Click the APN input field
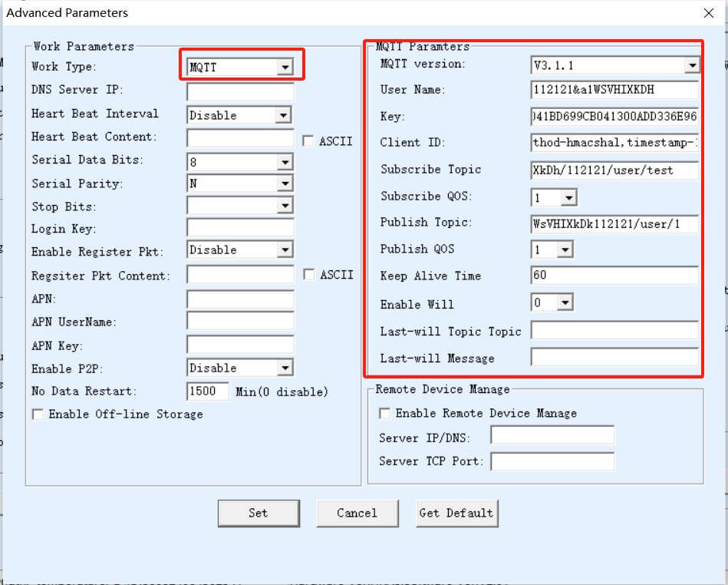 click(241, 299)
